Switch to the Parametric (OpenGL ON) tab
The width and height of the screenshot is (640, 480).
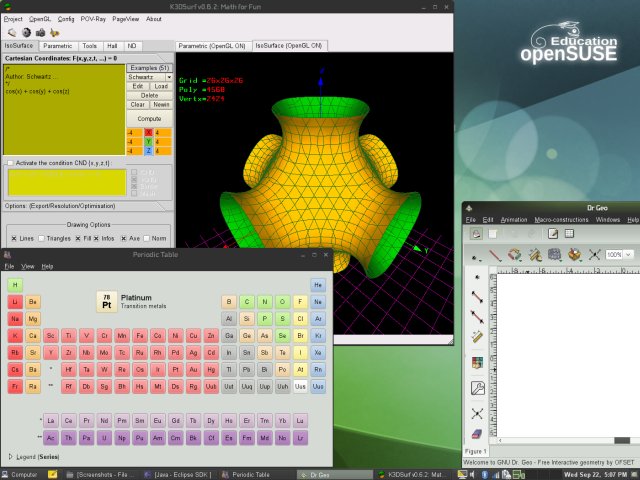tap(212, 46)
